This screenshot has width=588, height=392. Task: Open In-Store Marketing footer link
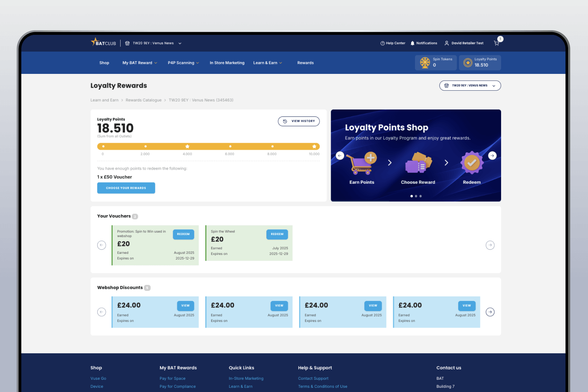246,379
